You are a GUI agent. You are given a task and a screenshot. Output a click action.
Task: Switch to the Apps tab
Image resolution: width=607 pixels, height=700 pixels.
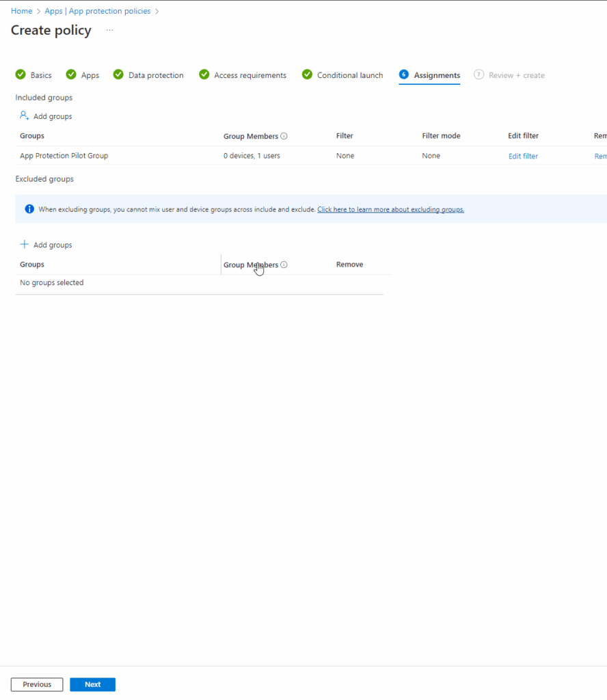(x=90, y=75)
